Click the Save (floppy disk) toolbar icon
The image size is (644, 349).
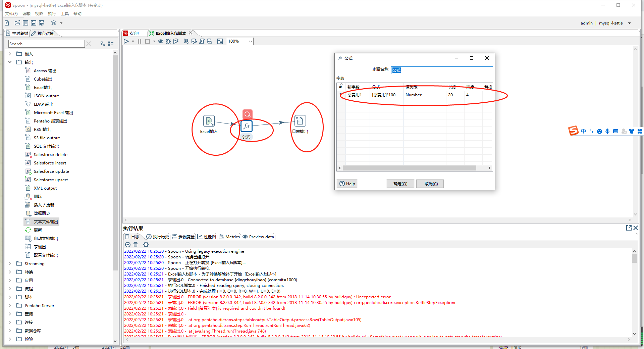pyautogui.click(x=34, y=23)
